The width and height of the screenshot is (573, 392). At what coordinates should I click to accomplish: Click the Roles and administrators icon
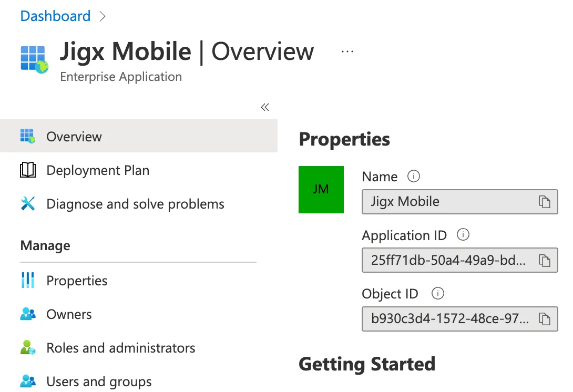tap(28, 347)
